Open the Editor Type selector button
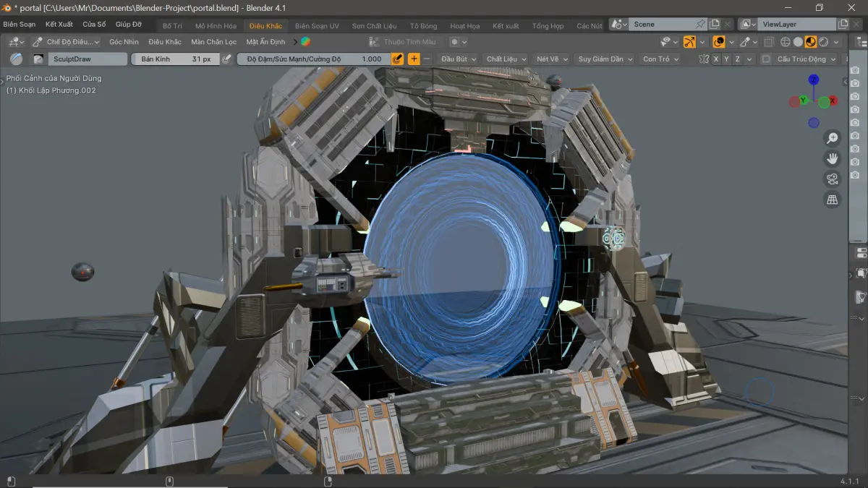 (x=14, y=42)
